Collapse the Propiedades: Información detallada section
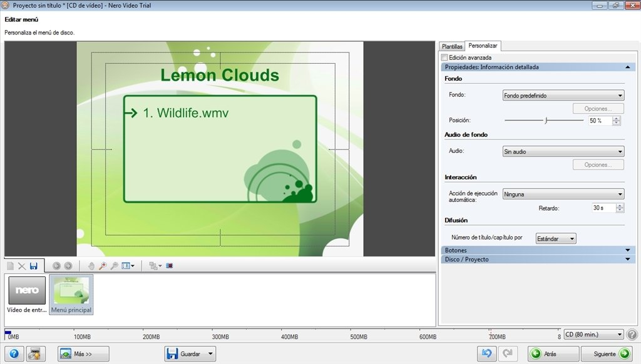This screenshot has height=364, width=641. pos(538,67)
